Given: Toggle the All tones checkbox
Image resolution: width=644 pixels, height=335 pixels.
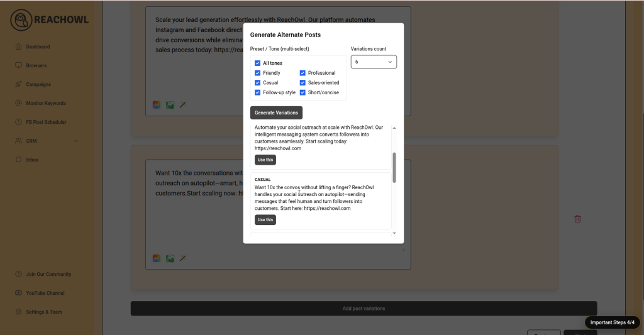Looking at the screenshot, I should 258,63.
